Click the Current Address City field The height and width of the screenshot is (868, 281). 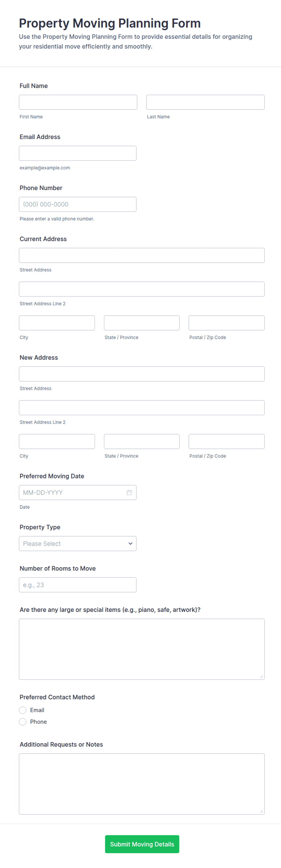57,323
